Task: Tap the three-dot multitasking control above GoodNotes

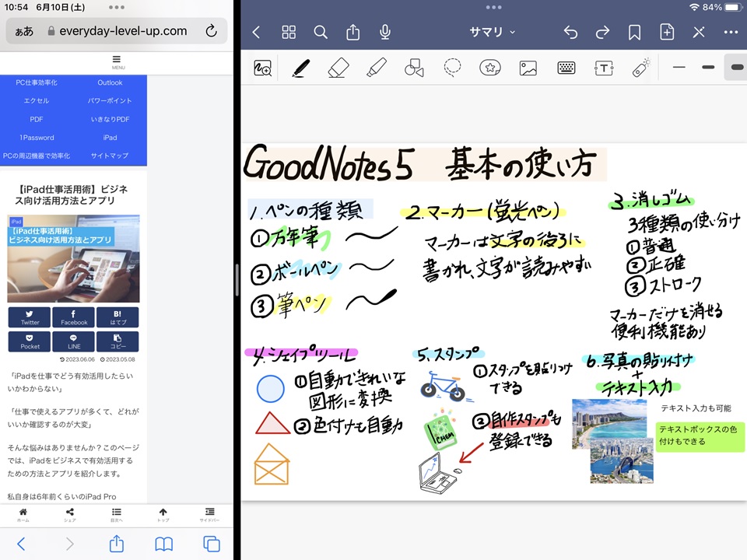Action: pos(493,7)
